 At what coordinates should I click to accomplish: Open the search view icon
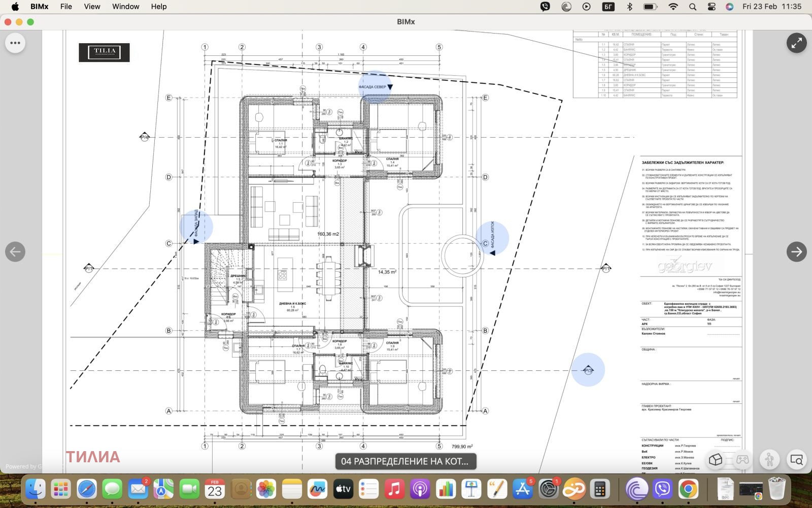pos(796,460)
